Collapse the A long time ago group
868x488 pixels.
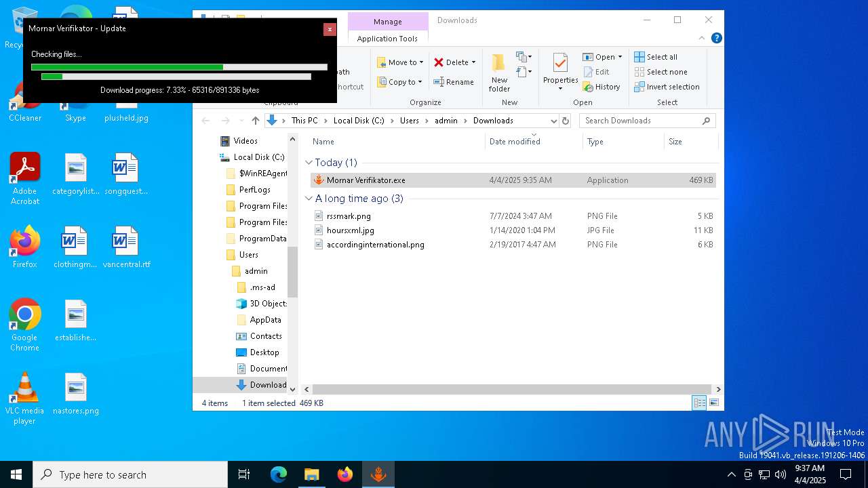pos(309,199)
